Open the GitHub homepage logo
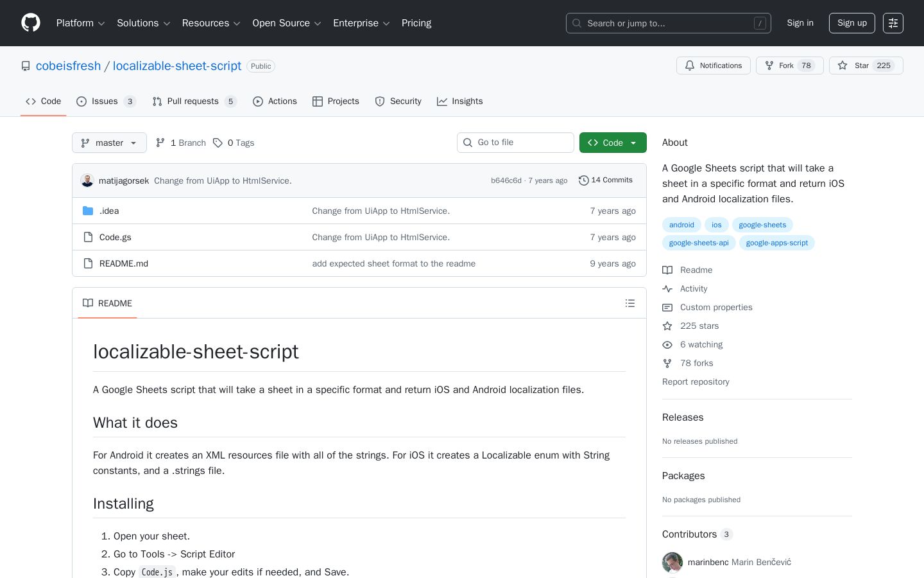The image size is (924, 578). pyautogui.click(x=31, y=23)
